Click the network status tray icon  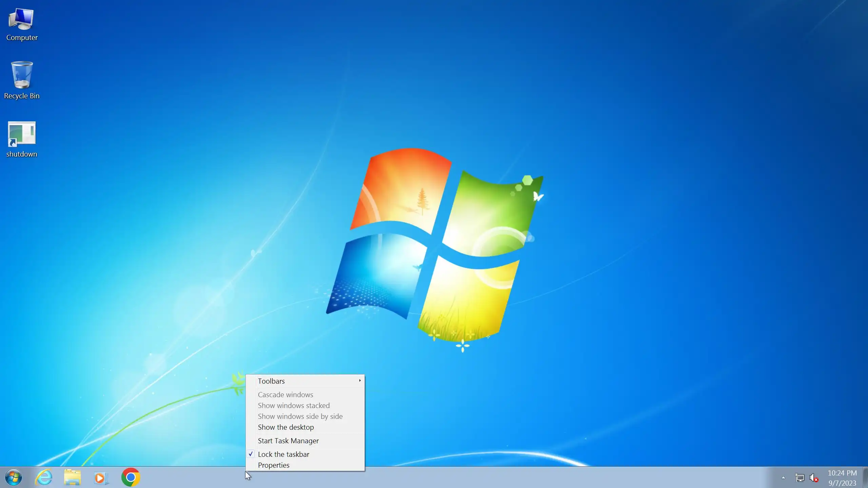pyautogui.click(x=800, y=478)
